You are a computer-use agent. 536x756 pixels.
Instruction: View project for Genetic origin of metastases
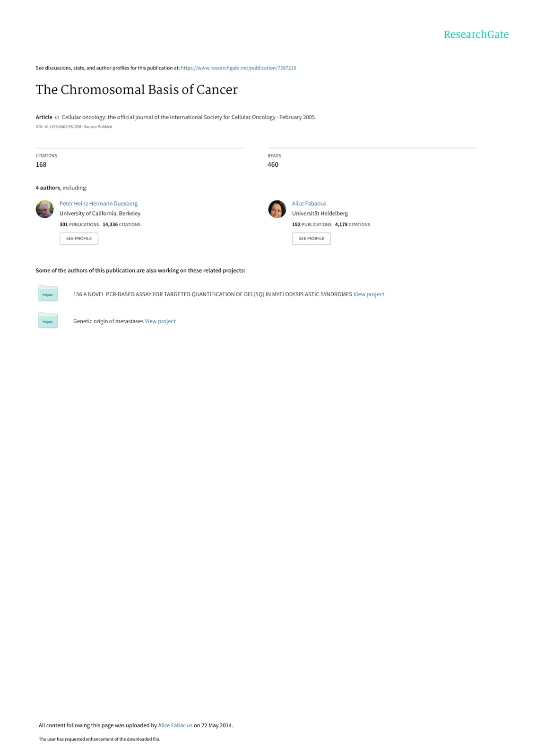coord(160,321)
